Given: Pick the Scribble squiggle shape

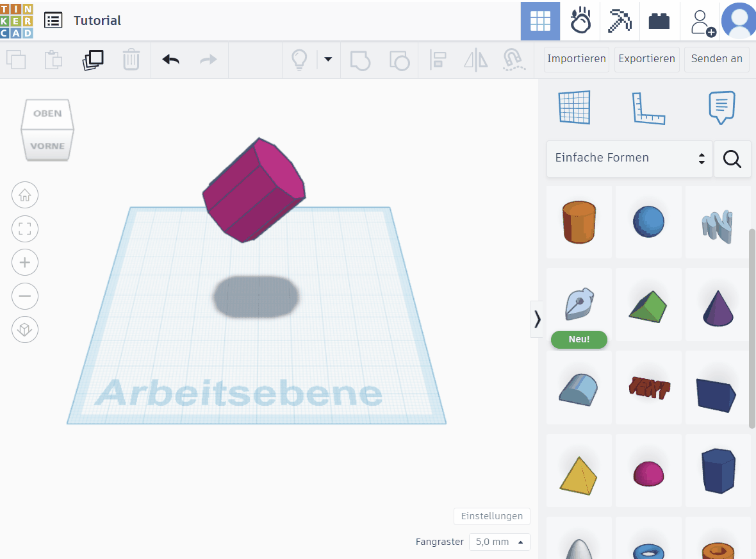Looking at the screenshot, I should pyautogui.click(x=718, y=222).
